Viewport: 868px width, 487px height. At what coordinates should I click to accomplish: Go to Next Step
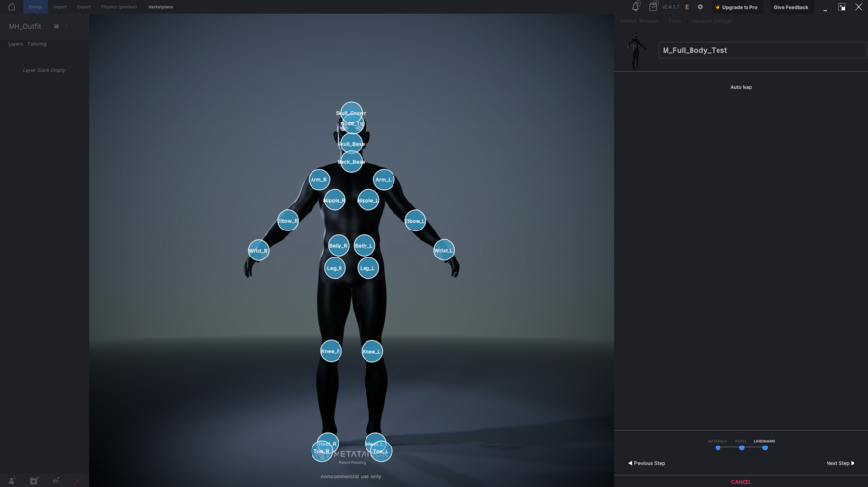point(840,463)
